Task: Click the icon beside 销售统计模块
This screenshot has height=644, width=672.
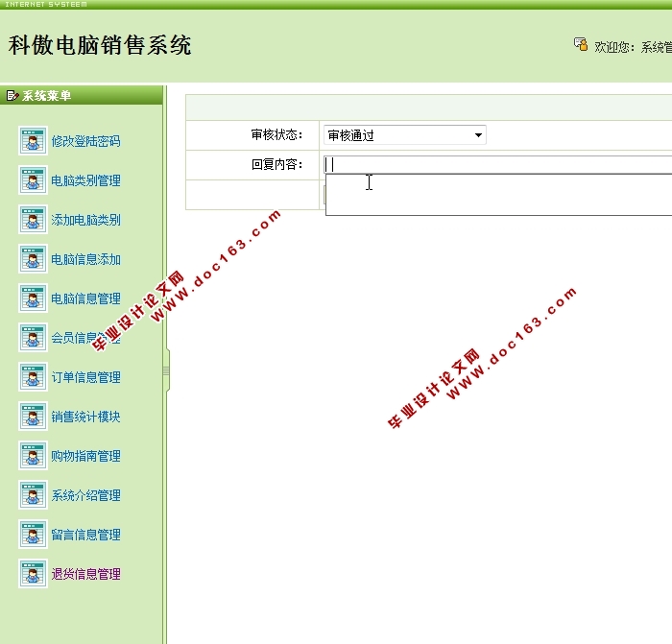Action: tap(33, 417)
